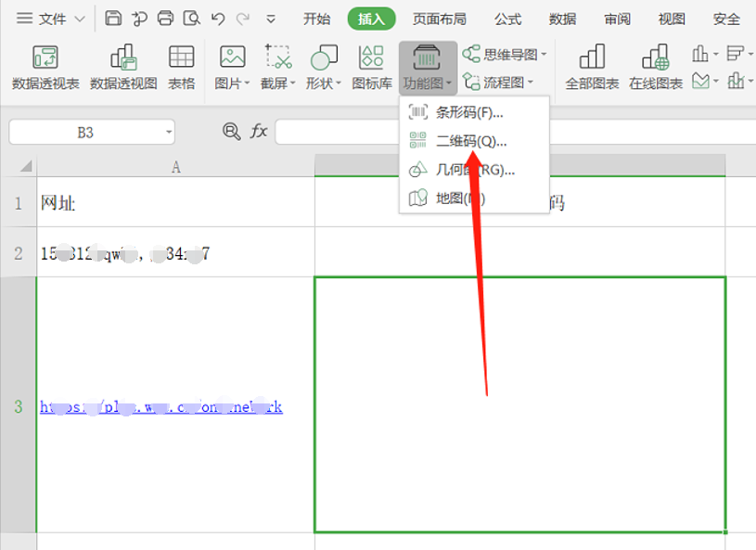Viewport: 756px width, 550px height.
Task: Select row 2 header
Action: 19,253
